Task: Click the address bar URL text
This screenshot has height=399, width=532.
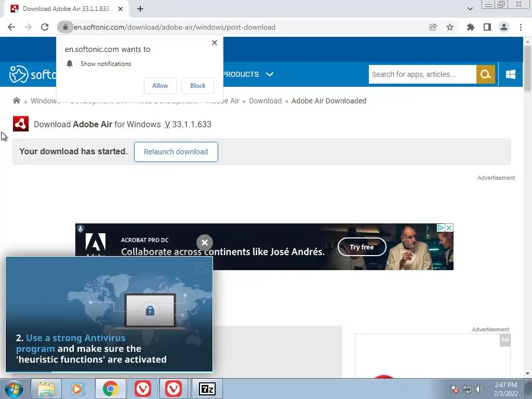Action: pos(175,27)
